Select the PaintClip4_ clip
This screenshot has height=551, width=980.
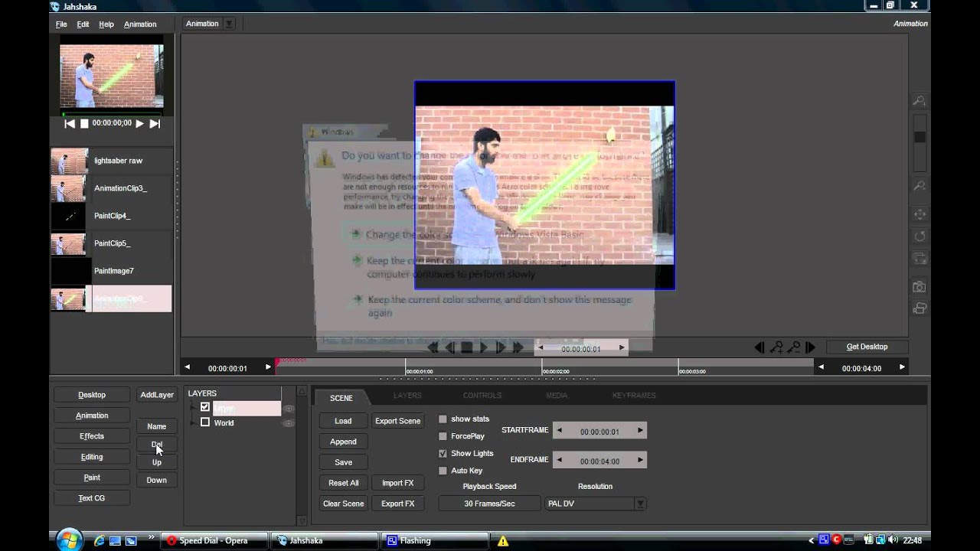pos(112,216)
